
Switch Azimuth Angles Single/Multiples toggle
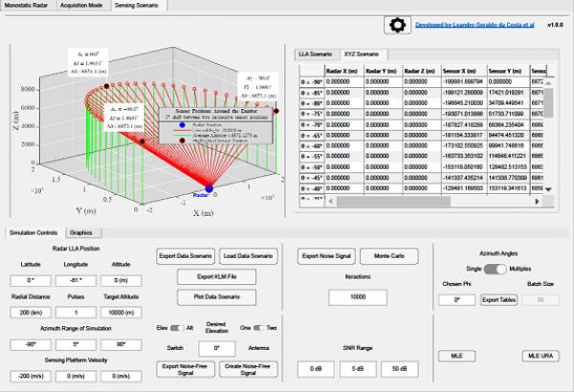click(494, 271)
